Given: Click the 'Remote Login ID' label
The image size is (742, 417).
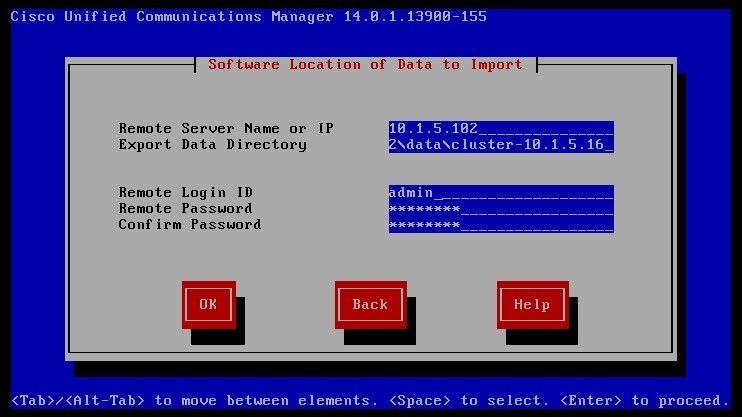Looking at the screenshot, I should point(186,193).
